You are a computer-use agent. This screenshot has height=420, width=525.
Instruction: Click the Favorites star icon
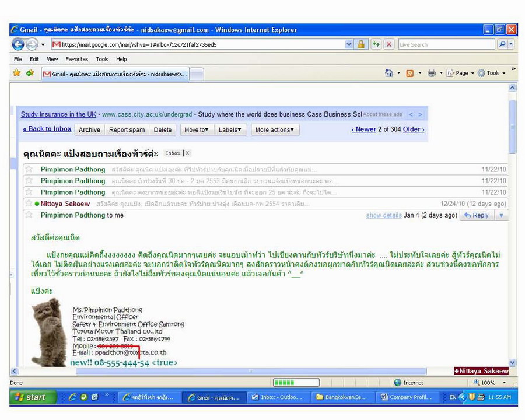pyautogui.click(x=17, y=73)
